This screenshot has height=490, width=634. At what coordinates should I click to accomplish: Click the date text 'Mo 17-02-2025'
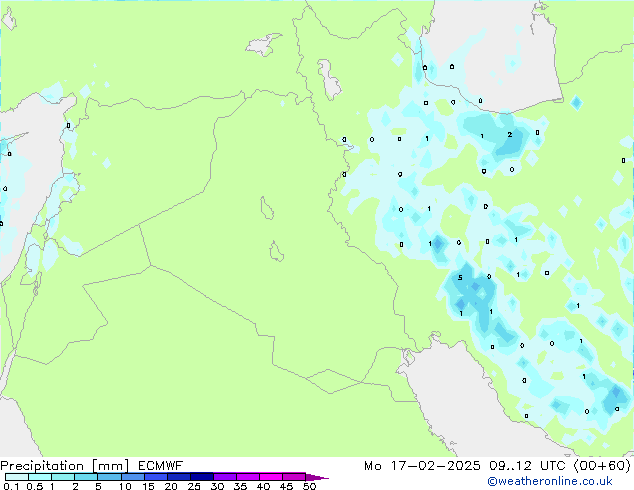(x=422, y=466)
